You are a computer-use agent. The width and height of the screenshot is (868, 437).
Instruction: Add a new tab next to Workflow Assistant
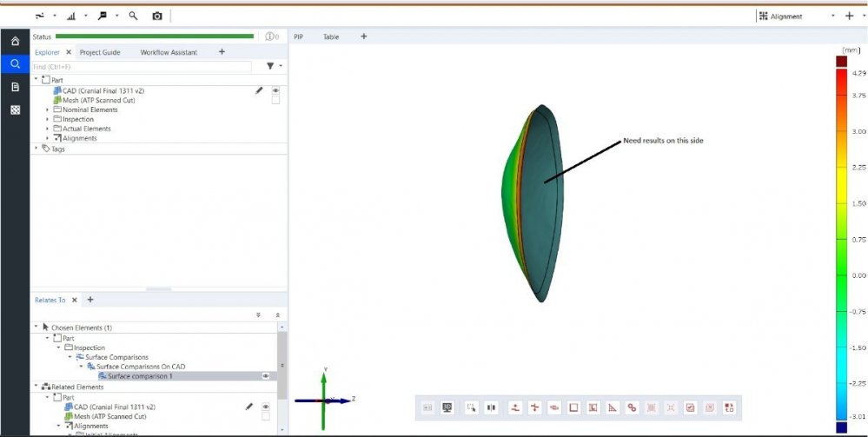[222, 52]
